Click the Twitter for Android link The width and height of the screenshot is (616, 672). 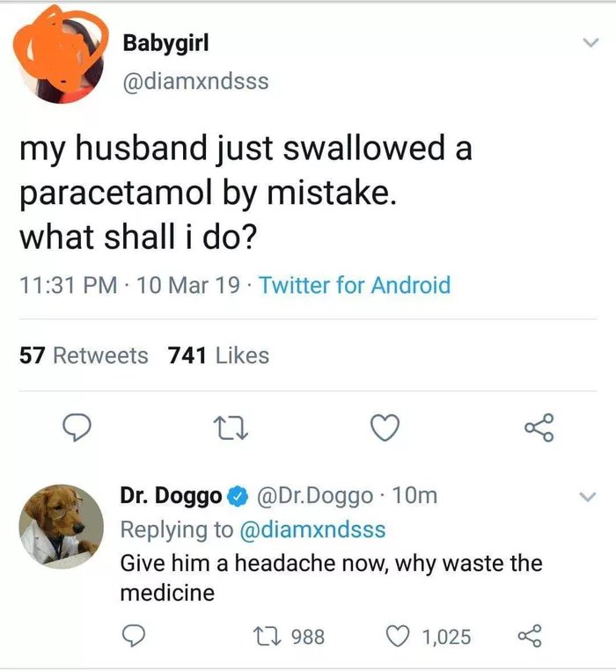click(x=356, y=285)
